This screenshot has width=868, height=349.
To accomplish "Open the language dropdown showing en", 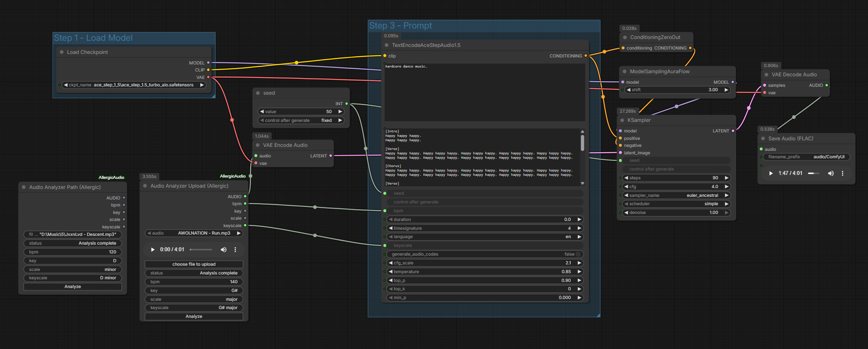I will (485, 237).
